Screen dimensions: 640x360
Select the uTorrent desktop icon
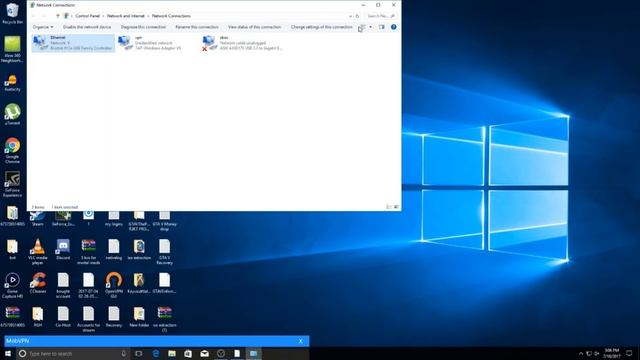pyautogui.click(x=12, y=114)
